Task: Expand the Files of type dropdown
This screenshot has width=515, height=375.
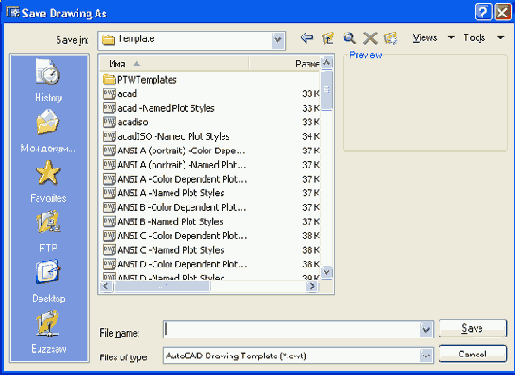Action: click(x=426, y=356)
